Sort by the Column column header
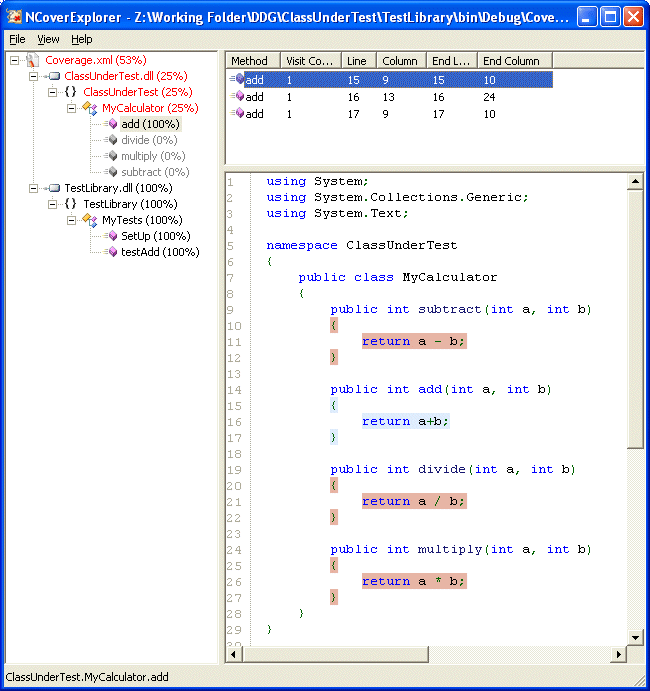This screenshot has height=691, width=650. 401,61
